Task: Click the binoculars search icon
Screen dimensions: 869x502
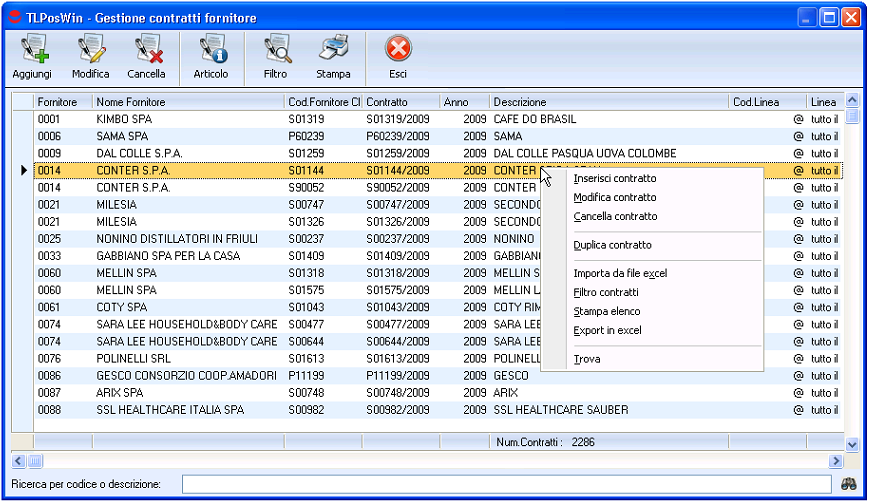Action: [849, 484]
